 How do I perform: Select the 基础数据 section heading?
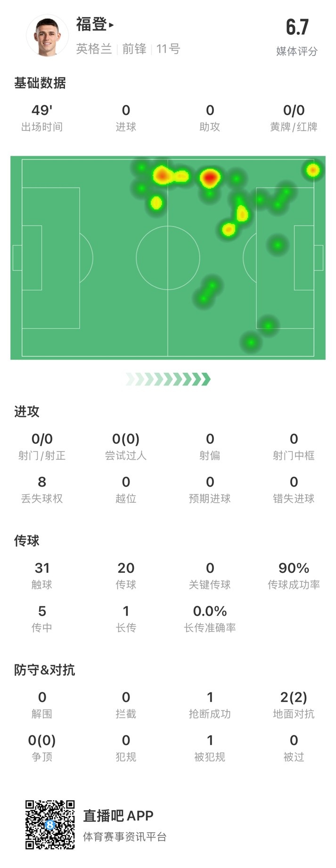(x=40, y=83)
